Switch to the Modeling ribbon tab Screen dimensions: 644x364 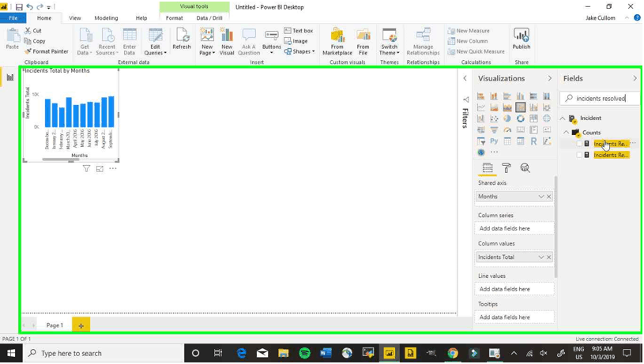point(106,18)
